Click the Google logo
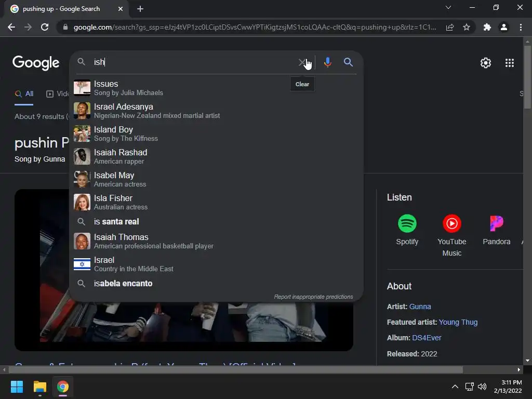The image size is (532, 399). [x=36, y=63]
